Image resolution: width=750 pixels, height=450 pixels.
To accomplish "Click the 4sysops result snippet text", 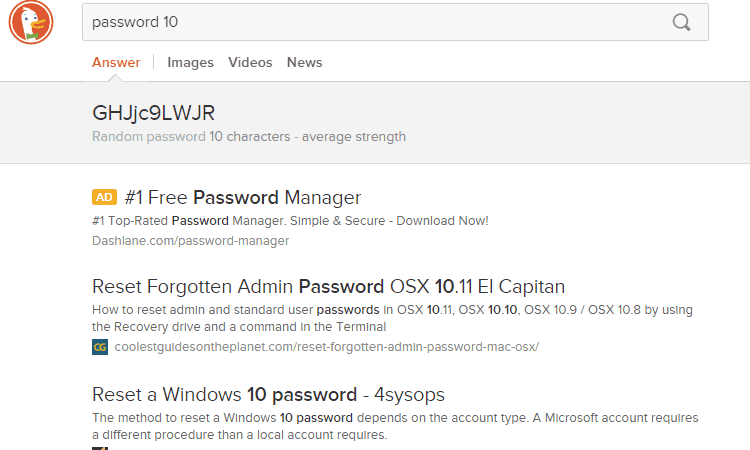I will point(395,426).
